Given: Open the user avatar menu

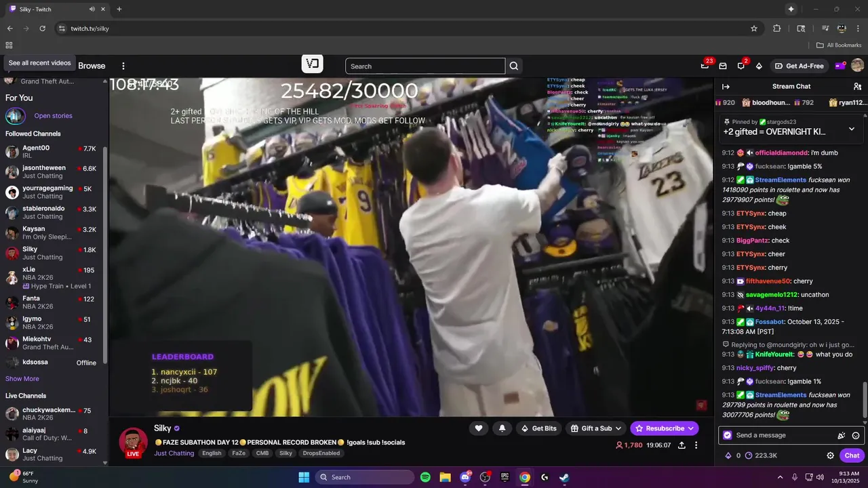Looking at the screenshot, I should (857, 66).
